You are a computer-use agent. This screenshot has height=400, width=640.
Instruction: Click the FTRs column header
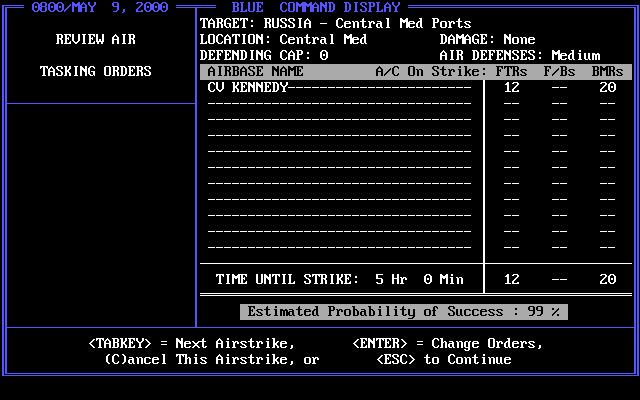512,71
